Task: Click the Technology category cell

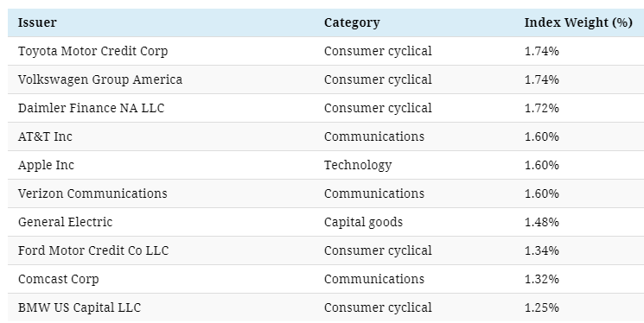Action: coord(358,165)
